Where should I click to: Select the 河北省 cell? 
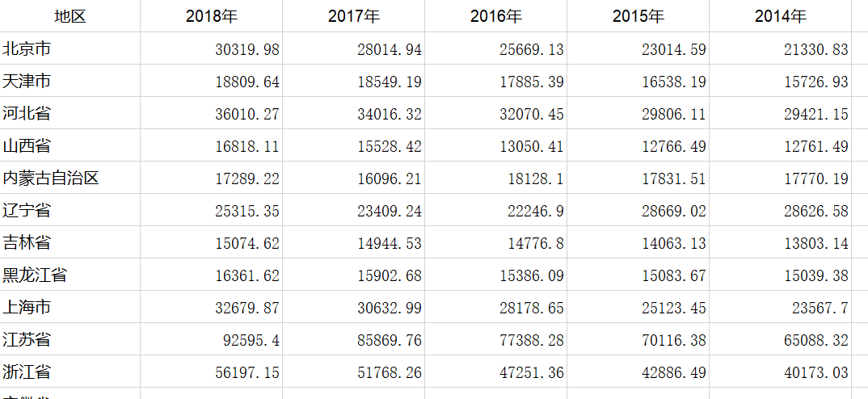click(27, 114)
